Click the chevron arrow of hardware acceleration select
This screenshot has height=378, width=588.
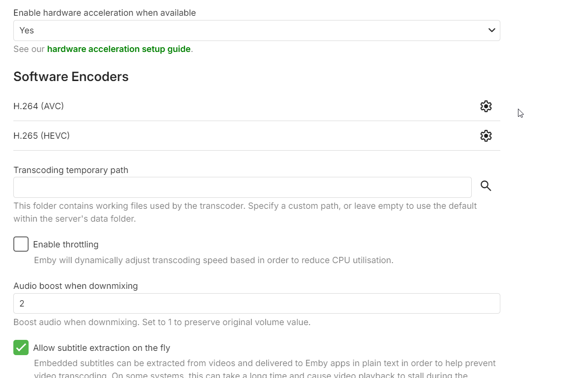click(492, 31)
